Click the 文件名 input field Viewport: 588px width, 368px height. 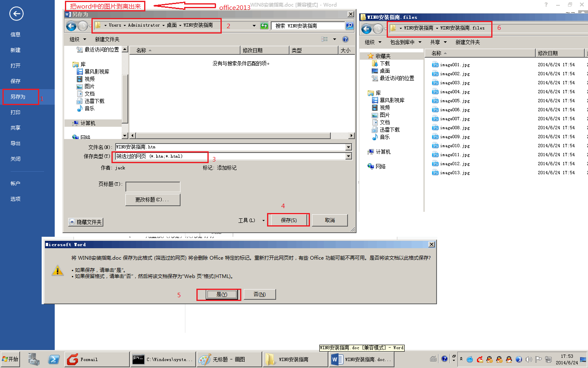click(231, 147)
